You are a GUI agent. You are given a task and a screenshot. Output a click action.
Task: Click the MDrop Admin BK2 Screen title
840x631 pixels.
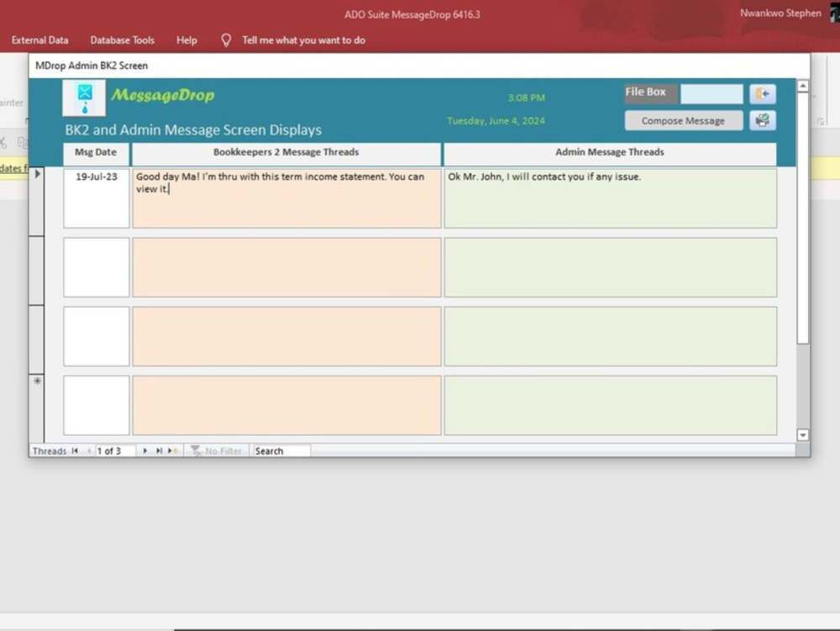(92, 66)
